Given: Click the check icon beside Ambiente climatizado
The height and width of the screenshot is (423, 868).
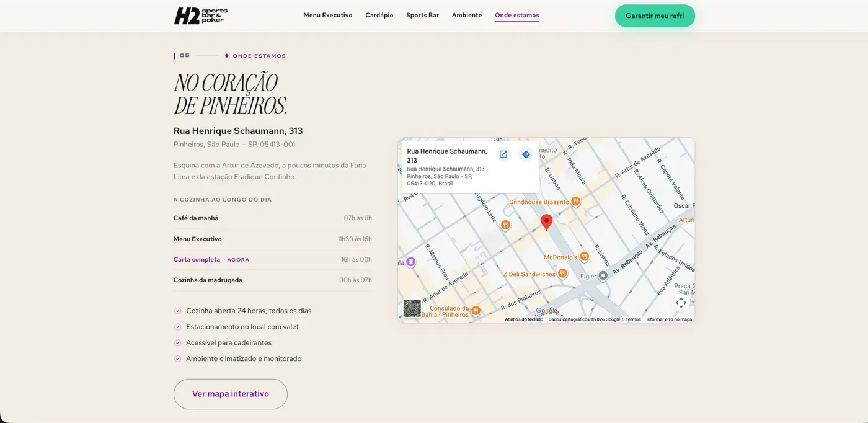Looking at the screenshot, I should (x=177, y=358).
